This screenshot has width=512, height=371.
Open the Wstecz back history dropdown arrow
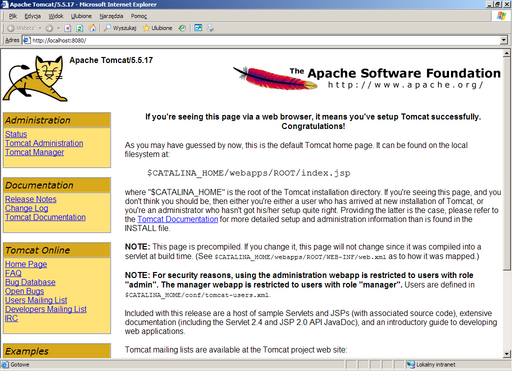40,28
